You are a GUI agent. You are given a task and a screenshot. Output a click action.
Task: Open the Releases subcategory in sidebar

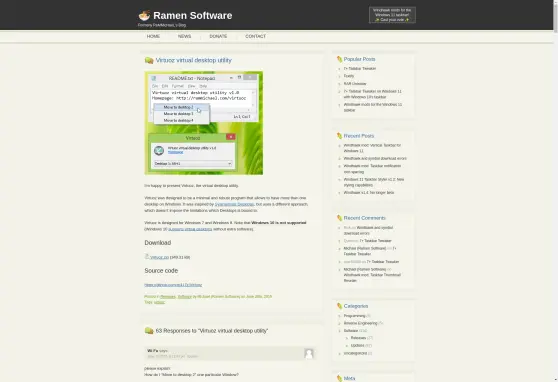358,338
